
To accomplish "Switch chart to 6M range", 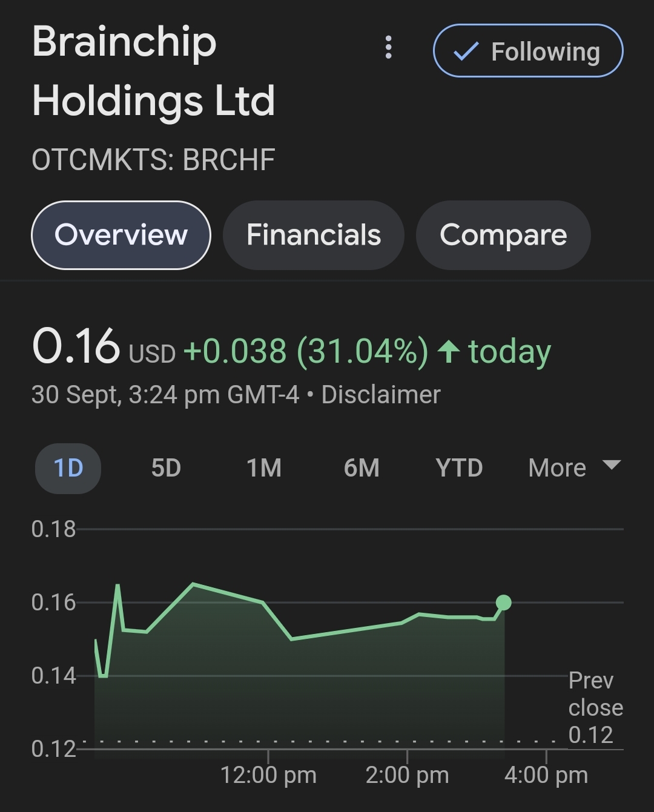I will [362, 468].
